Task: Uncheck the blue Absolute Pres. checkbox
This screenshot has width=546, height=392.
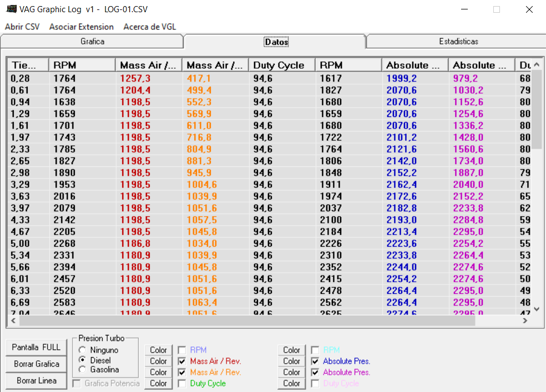Action: [315, 361]
